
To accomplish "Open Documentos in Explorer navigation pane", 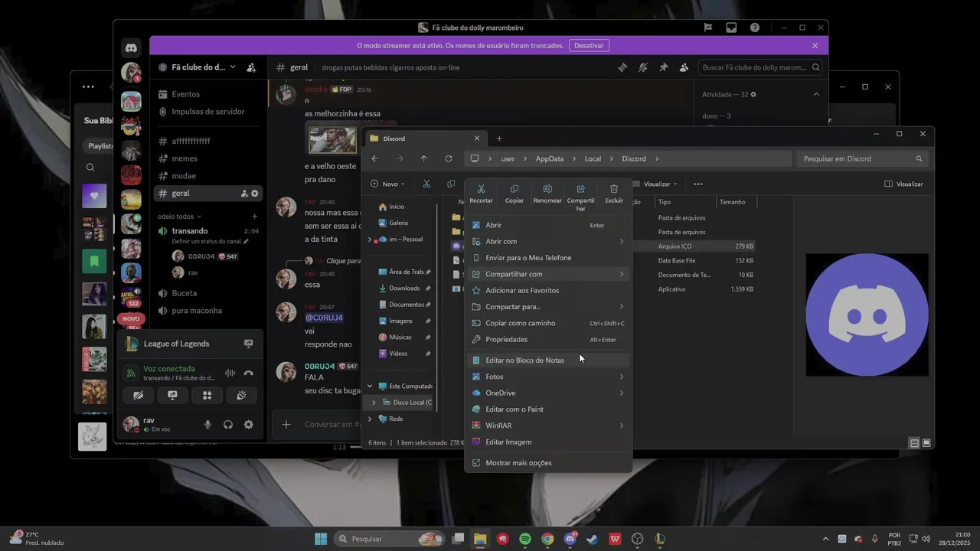I will (x=401, y=305).
